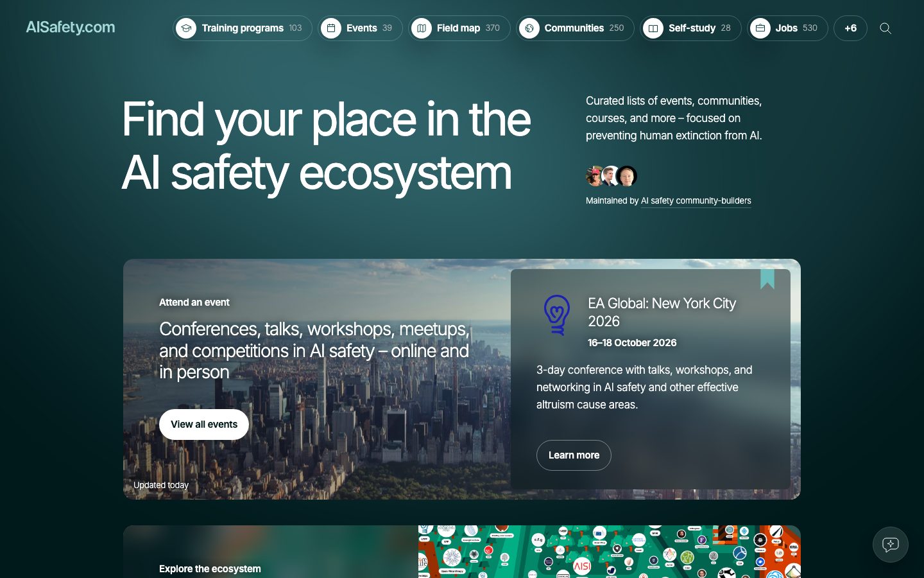Click the Explore the ecosystem heading
The image size is (924, 578).
(x=210, y=569)
